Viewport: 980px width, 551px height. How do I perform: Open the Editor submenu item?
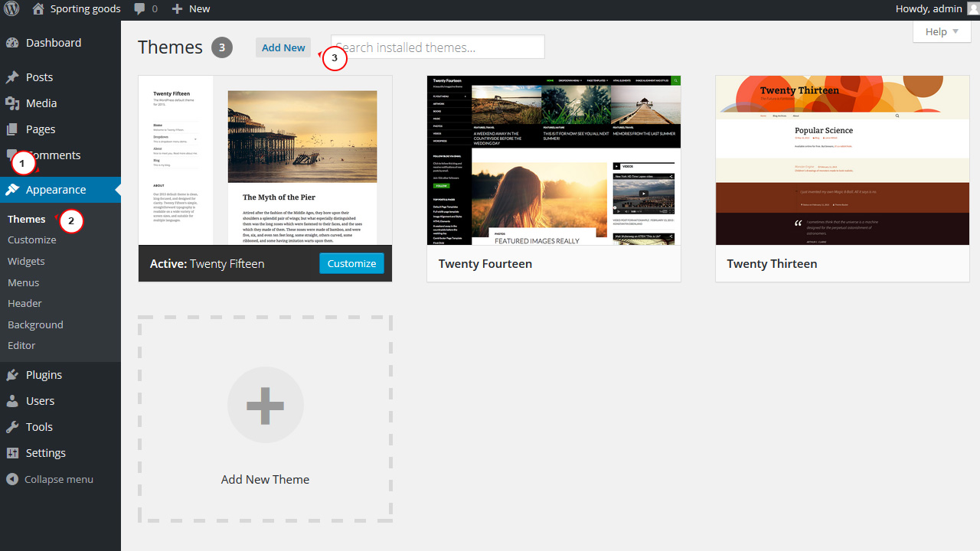pyautogui.click(x=21, y=345)
